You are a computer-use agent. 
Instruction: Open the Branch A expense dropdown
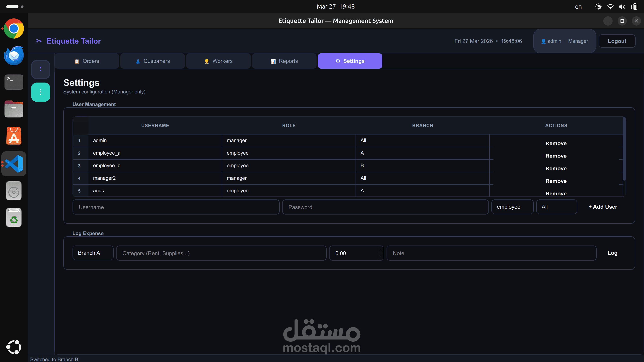point(93,253)
